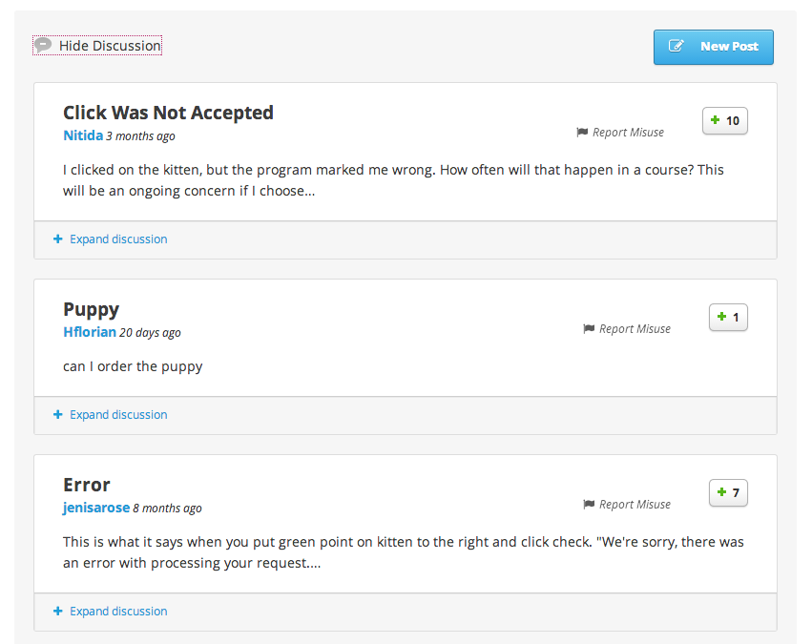Expand discussion under Click Was Not Accepted
This screenshot has width=812, height=644.
[x=118, y=239]
